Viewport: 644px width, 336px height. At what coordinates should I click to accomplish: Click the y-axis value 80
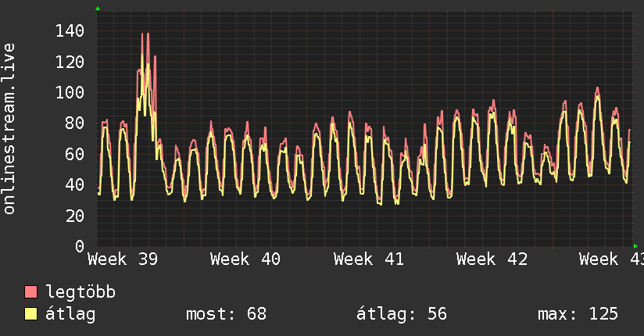click(75, 123)
